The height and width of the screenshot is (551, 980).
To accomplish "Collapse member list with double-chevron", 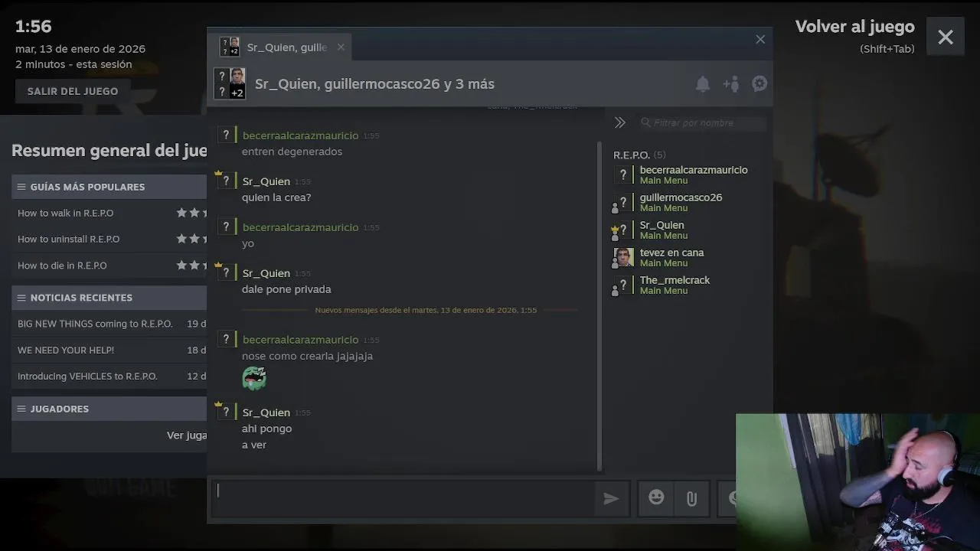I will (x=620, y=122).
